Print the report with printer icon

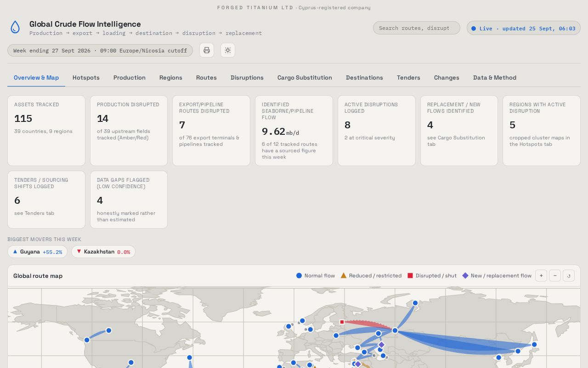[x=207, y=50]
